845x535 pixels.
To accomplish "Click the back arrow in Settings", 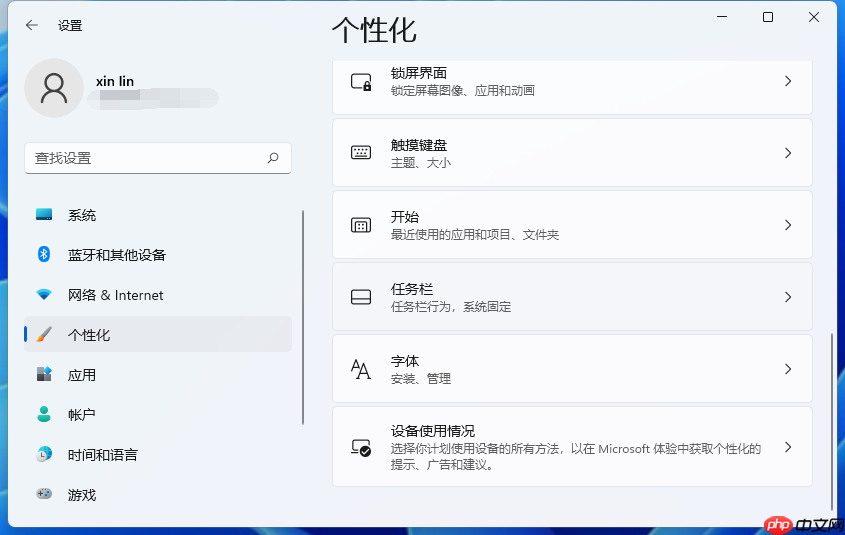I will (32, 25).
